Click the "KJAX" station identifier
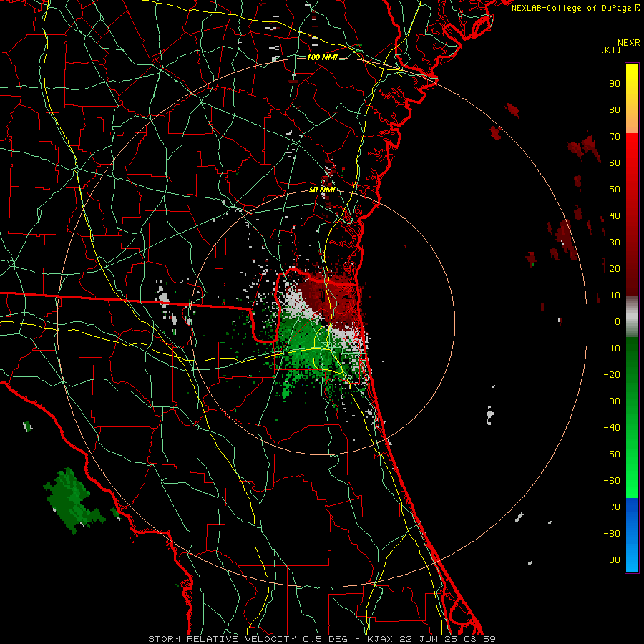Image resolution: width=644 pixels, height=644 pixels. [380, 639]
